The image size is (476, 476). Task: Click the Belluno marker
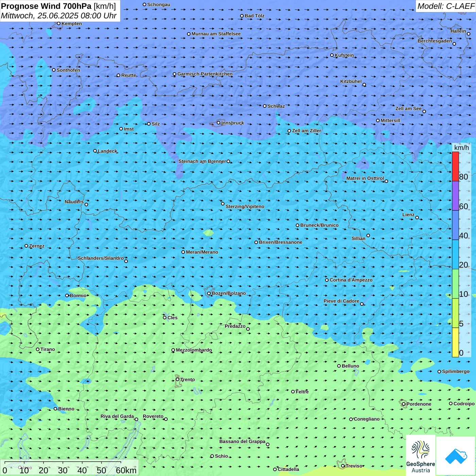pyautogui.click(x=339, y=366)
